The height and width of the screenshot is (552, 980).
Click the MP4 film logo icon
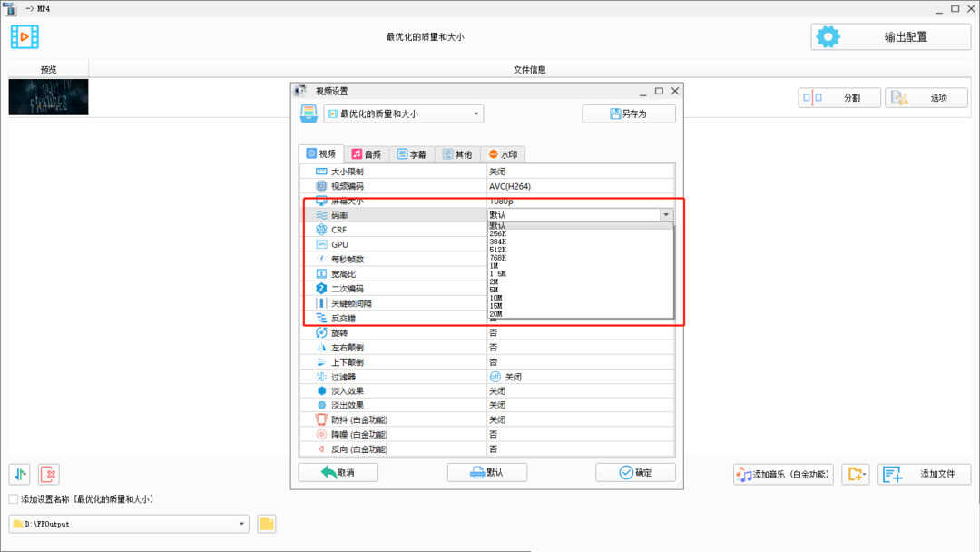[x=24, y=37]
